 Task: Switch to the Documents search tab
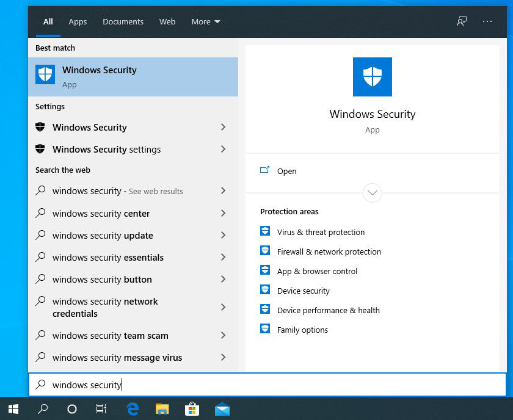point(123,21)
